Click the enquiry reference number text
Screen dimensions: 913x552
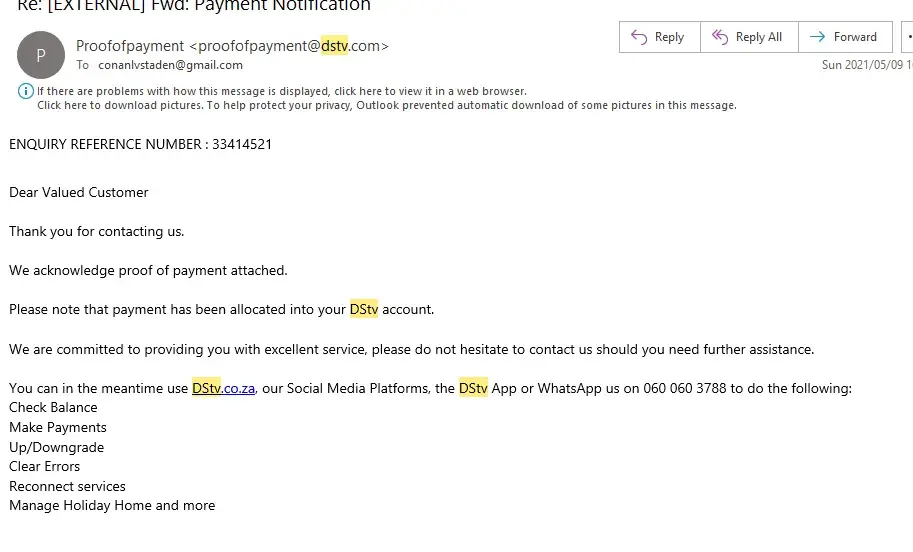[140, 144]
